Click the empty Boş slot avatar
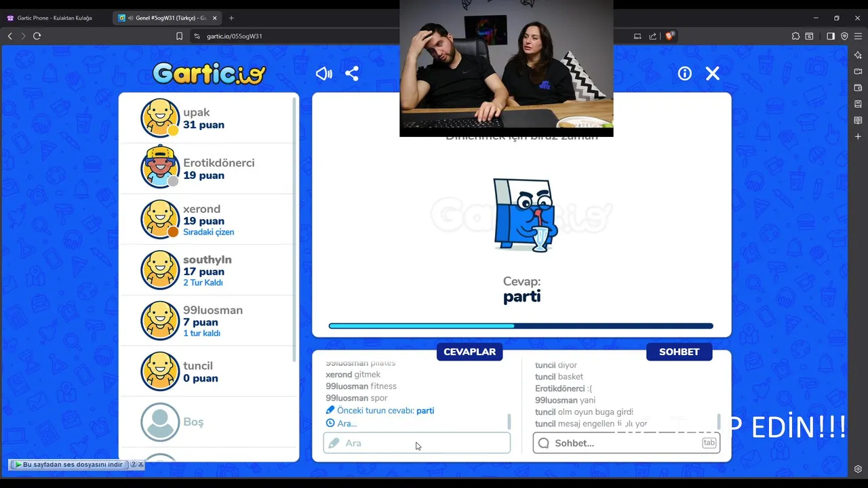 (160, 422)
